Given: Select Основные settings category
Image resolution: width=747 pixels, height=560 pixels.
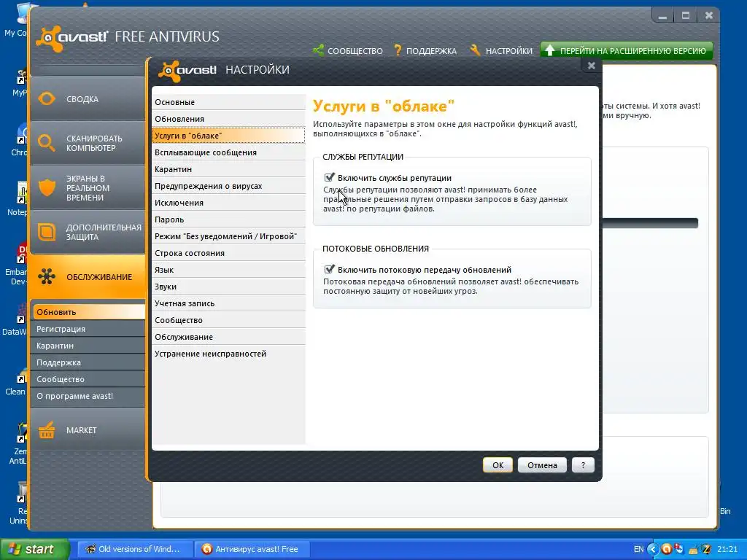Looking at the screenshot, I should pos(228,102).
